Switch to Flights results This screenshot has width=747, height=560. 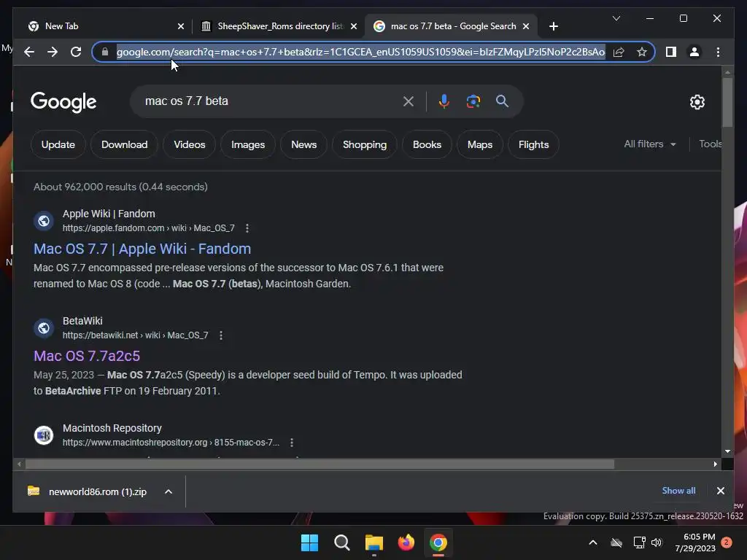pyautogui.click(x=533, y=144)
